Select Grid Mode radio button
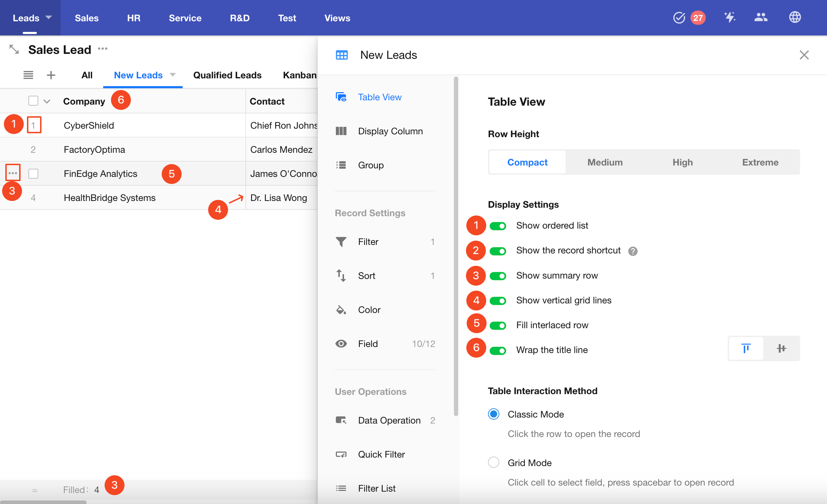 click(x=494, y=462)
